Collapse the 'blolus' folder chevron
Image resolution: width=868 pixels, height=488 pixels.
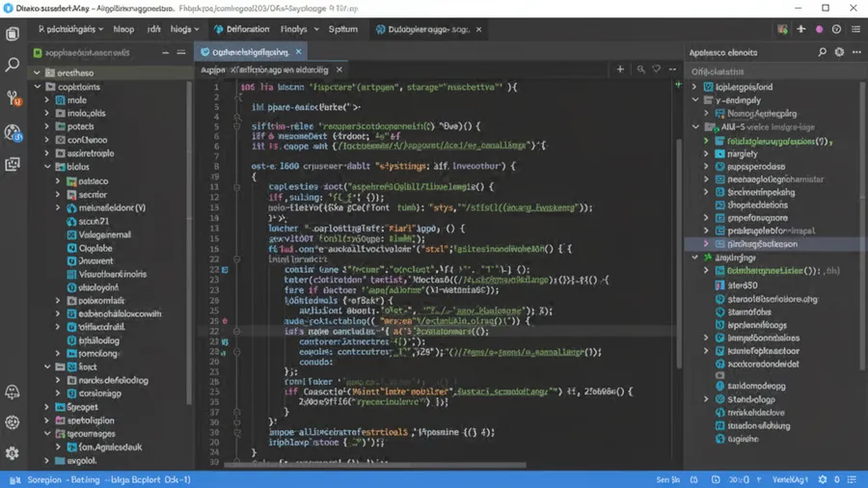(x=47, y=167)
